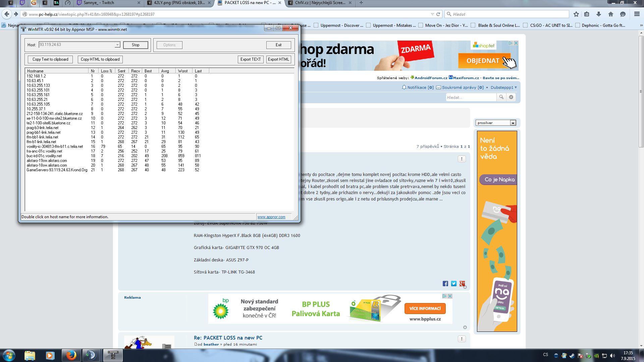644x362 pixels.
Task: Click the forum Hledat search field
Action: (471, 97)
